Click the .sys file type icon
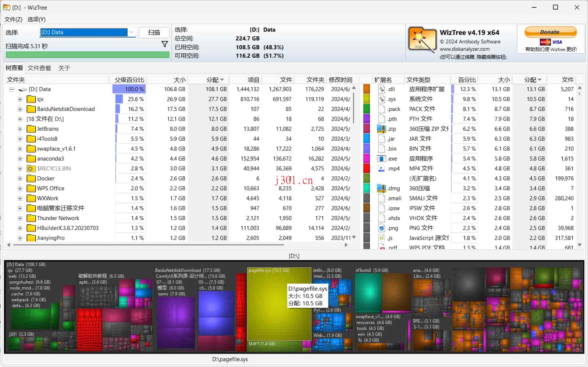The width and height of the screenshot is (588, 367). pos(381,99)
